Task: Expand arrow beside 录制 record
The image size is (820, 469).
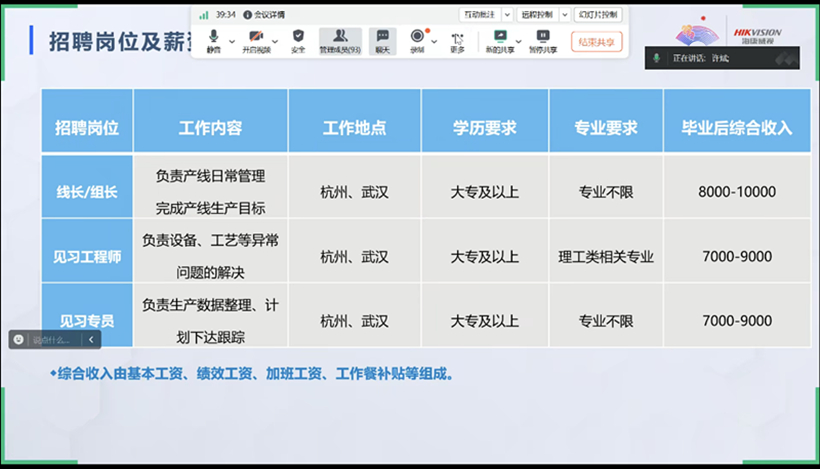Action: 433,41
